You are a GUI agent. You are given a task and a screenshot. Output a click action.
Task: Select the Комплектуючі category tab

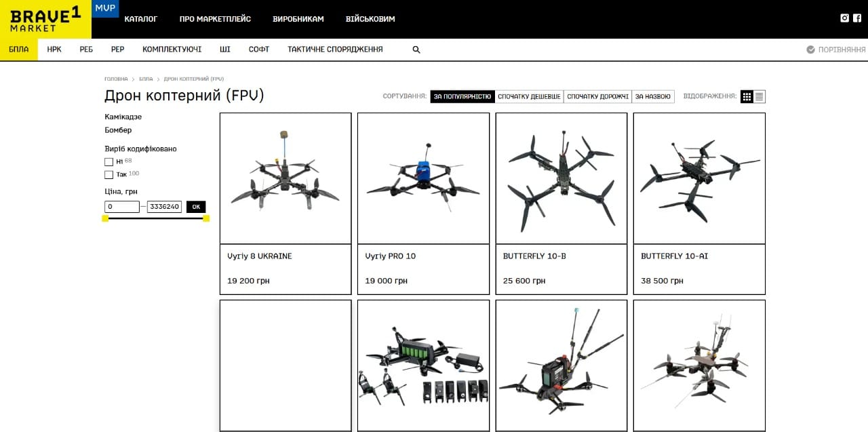tap(172, 50)
